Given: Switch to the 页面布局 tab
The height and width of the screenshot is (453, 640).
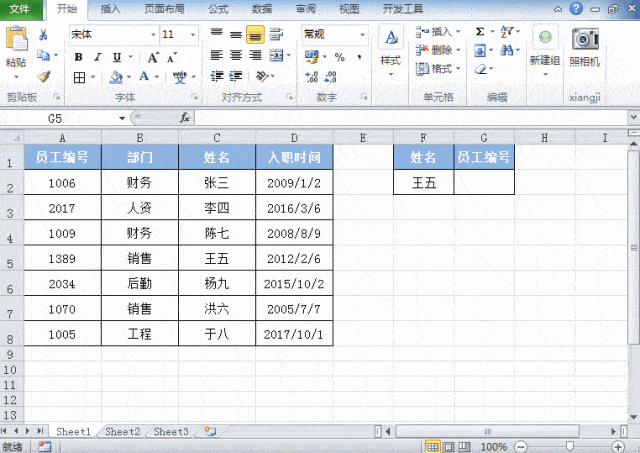Looking at the screenshot, I should coord(164,9).
